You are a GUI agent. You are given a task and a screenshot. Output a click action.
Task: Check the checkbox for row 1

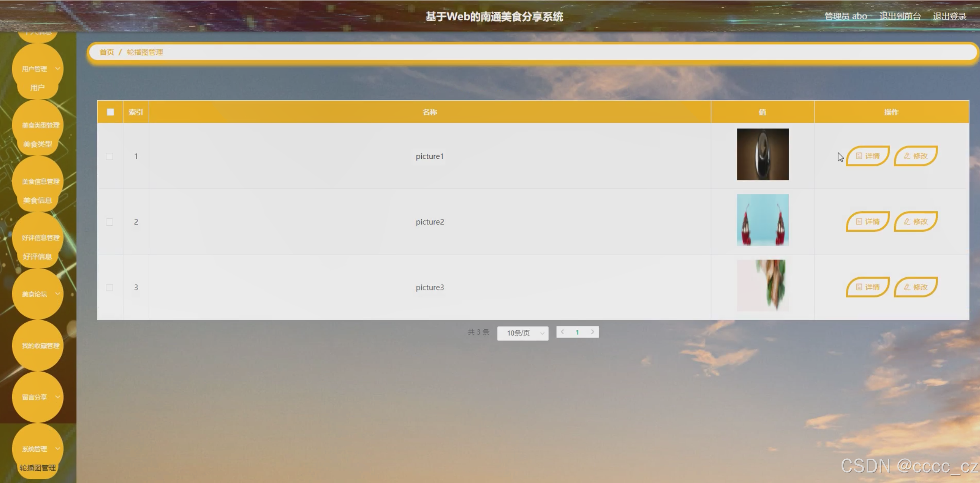[x=110, y=156]
